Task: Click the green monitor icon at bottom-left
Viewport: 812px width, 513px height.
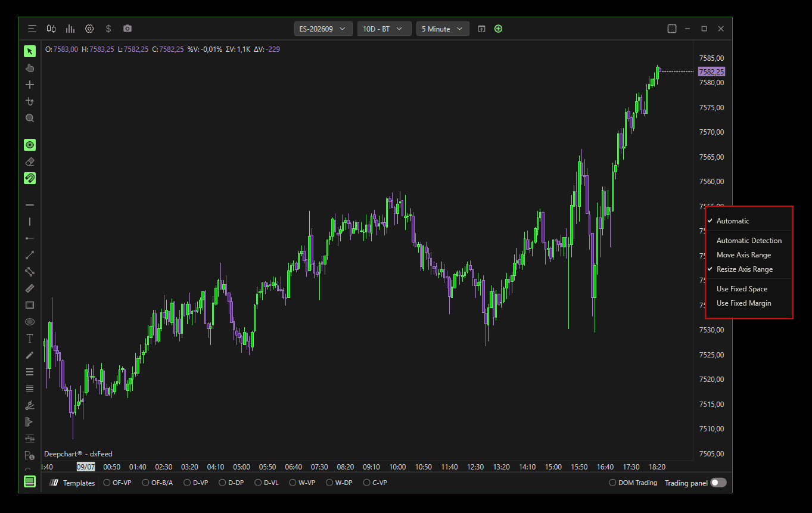Action: pyautogui.click(x=30, y=482)
